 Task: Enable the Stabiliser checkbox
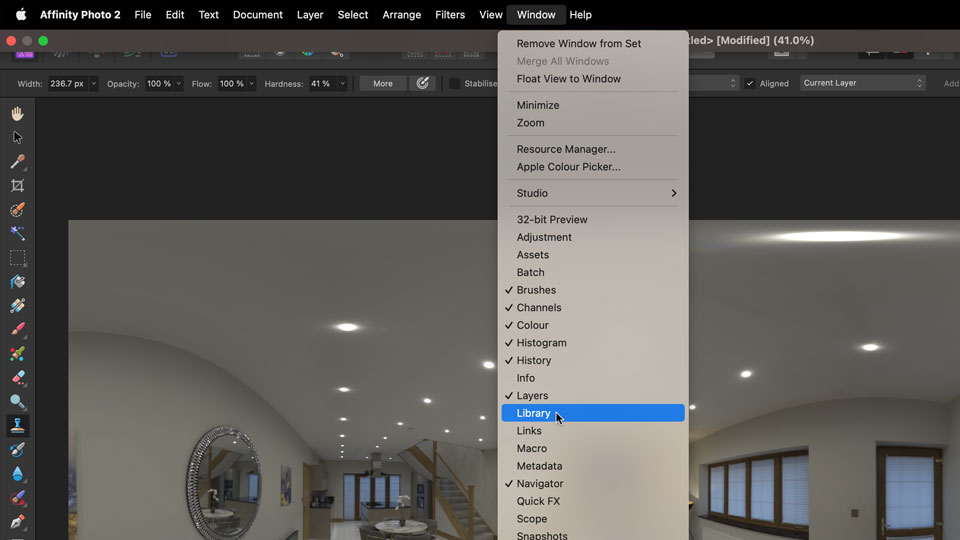pos(454,83)
